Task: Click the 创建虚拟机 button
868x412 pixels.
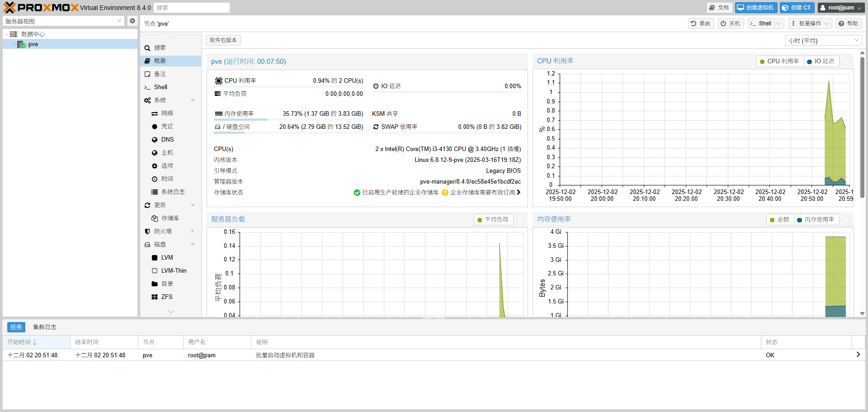Action: click(755, 7)
